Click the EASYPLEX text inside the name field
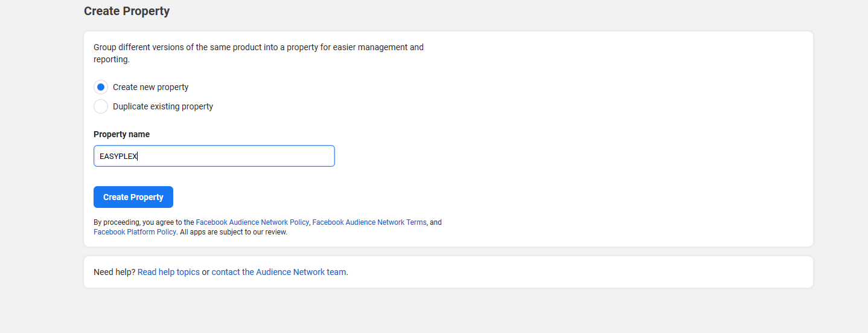868x333 pixels. 118,156
